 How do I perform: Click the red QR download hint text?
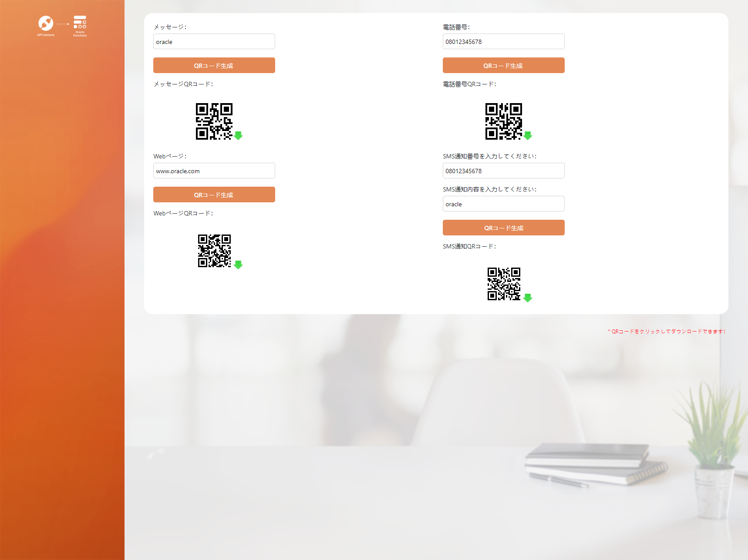[x=666, y=332]
